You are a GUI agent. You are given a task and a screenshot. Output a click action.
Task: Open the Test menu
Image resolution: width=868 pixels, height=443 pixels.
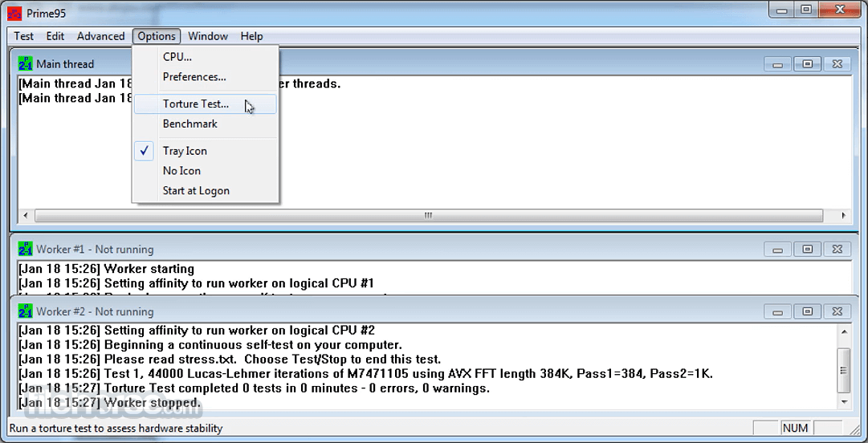(24, 36)
